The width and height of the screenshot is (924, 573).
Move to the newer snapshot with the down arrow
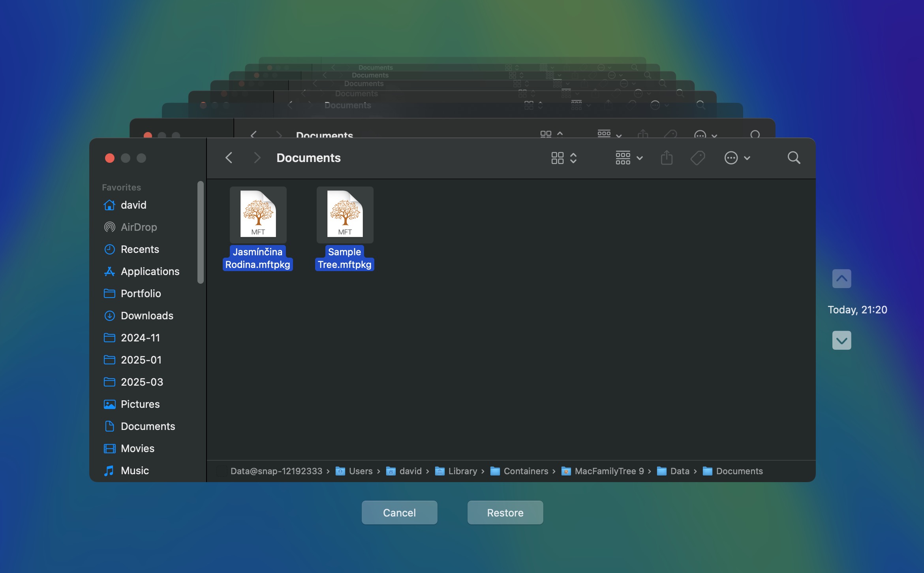(841, 340)
